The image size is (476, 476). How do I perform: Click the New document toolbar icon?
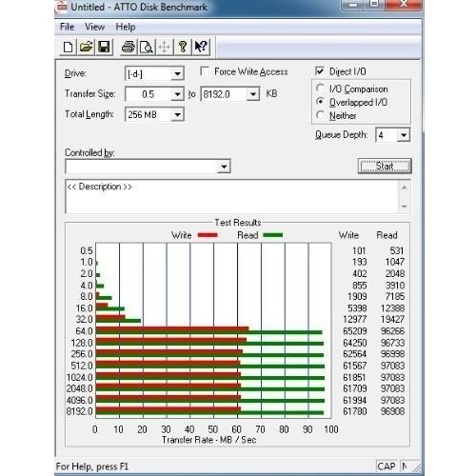click(x=68, y=47)
